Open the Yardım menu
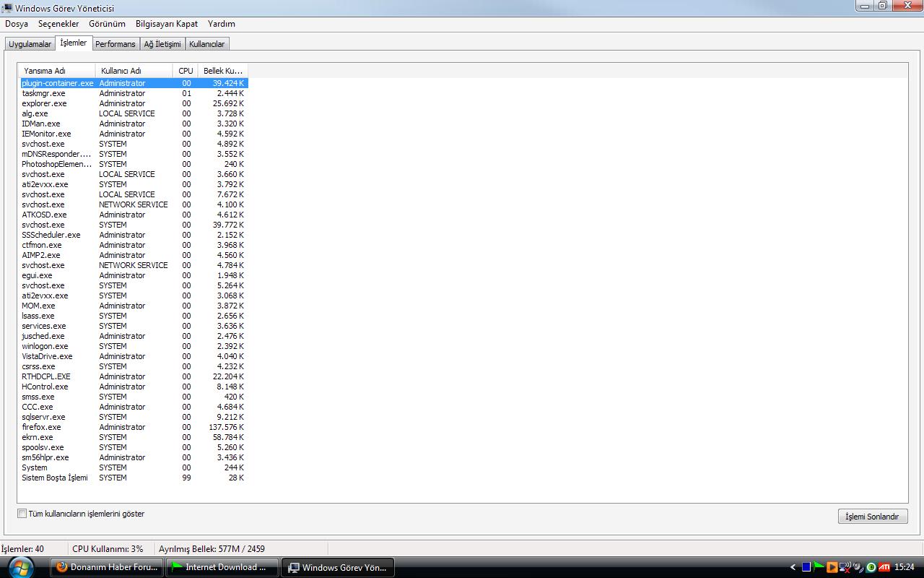Image resolution: width=924 pixels, height=578 pixels. coord(222,24)
